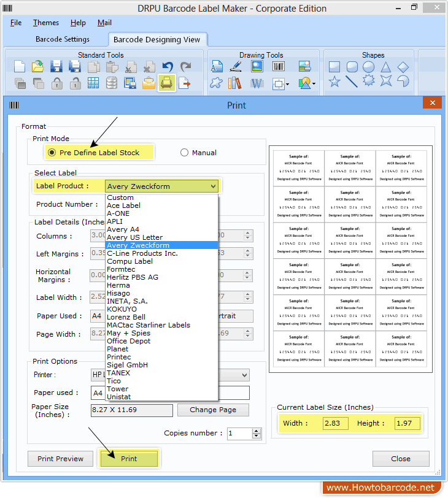This screenshot has width=448, height=498.
Task: Click the New document icon
Action: coord(20,67)
